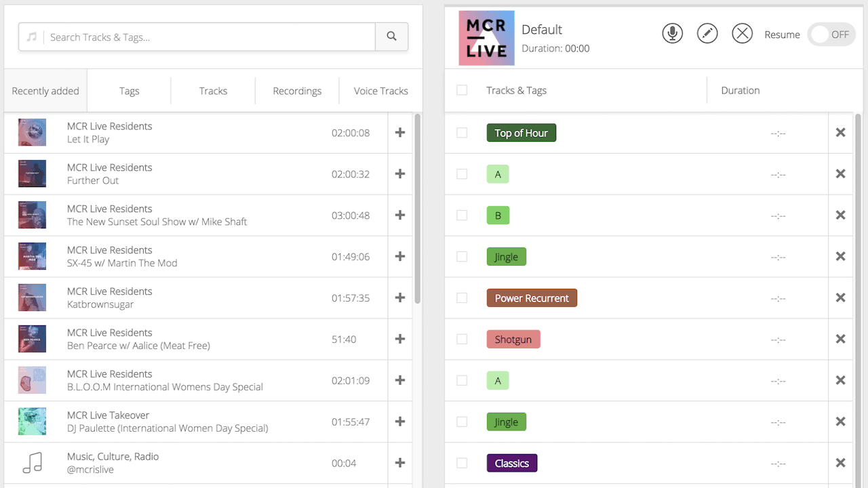
Task: Open the Recordings tab
Action: 296,90
